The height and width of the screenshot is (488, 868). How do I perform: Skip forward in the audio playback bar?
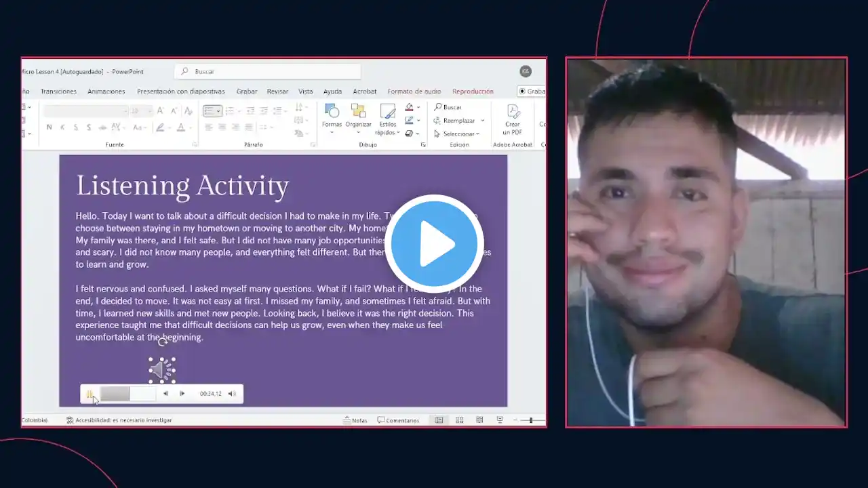(182, 394)
